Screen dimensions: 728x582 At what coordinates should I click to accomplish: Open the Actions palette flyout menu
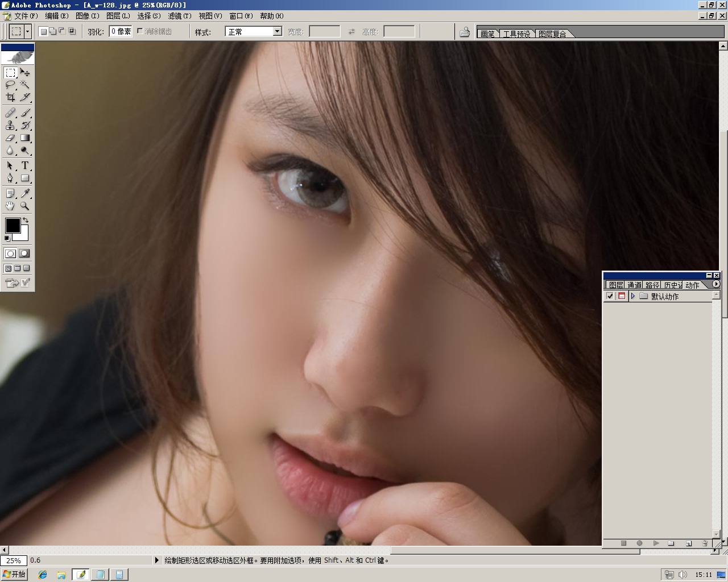[x=715, y=284]
